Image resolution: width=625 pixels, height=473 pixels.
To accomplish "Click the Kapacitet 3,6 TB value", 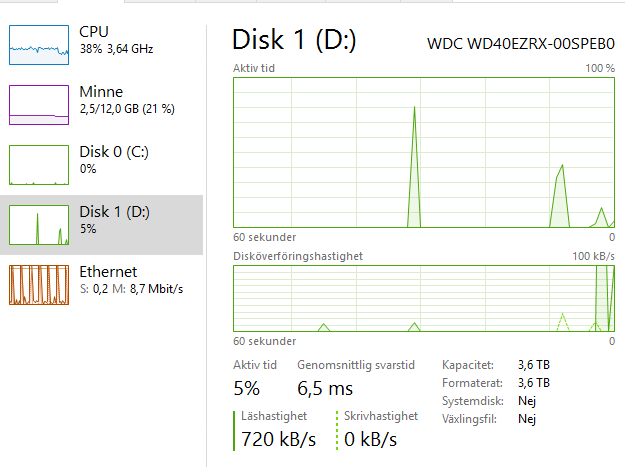I will [x=533, y=365].
